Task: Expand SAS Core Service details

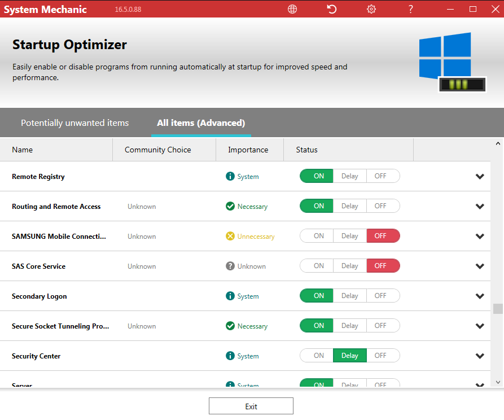Action: click(480, 266)
